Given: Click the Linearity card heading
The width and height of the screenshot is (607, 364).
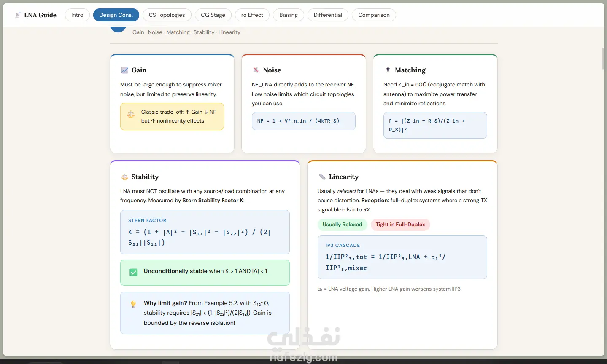Looking at the screenshot, I should point(344,177).
